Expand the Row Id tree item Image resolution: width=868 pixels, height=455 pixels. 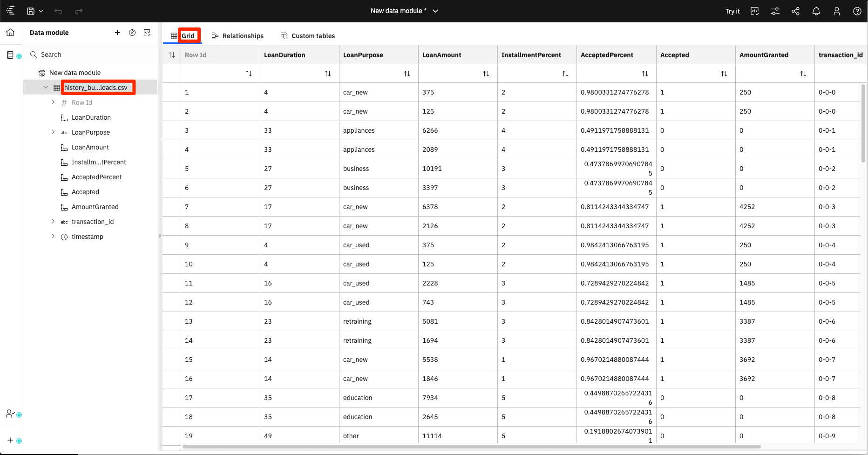53,102
